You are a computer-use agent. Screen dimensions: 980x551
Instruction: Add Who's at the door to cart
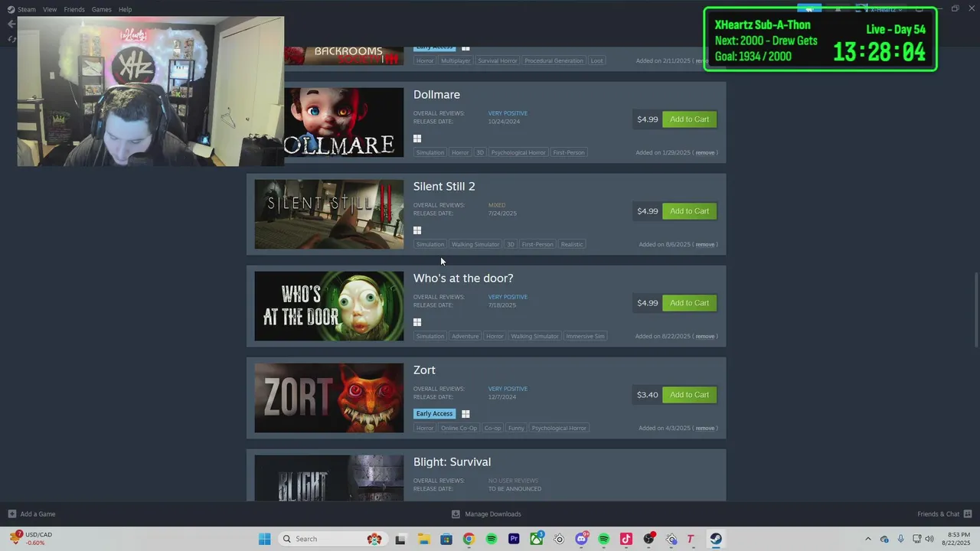[689, 303]
